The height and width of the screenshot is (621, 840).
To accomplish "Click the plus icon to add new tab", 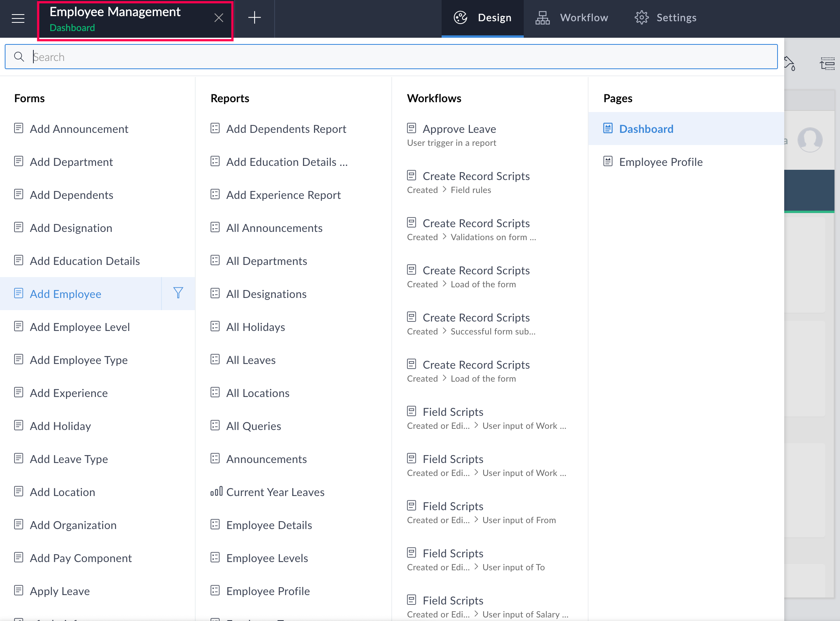I will [x=254, y=18].
